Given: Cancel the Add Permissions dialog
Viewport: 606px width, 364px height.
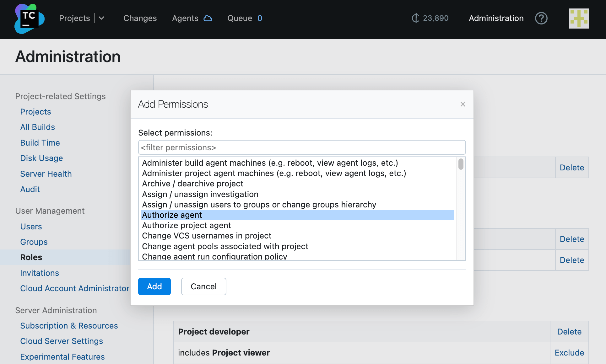Looking at the screenshot, I should pyautogui.click(x=203, y=286).
